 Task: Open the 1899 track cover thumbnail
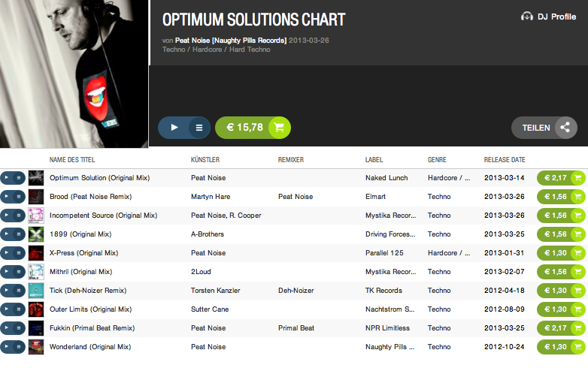[x=36, y=234]
